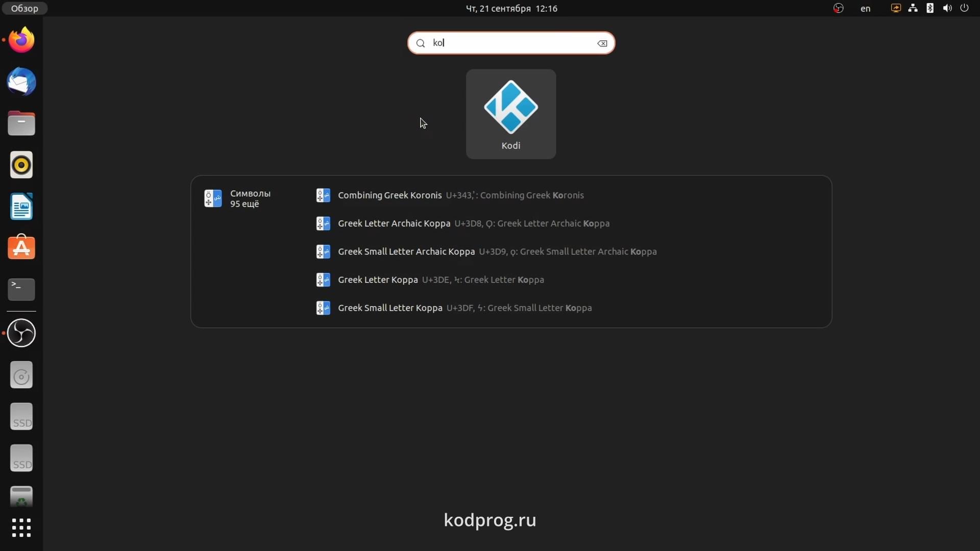Launch Terminal from the dock
Screen dimensions: 980x551
point(21,290)
